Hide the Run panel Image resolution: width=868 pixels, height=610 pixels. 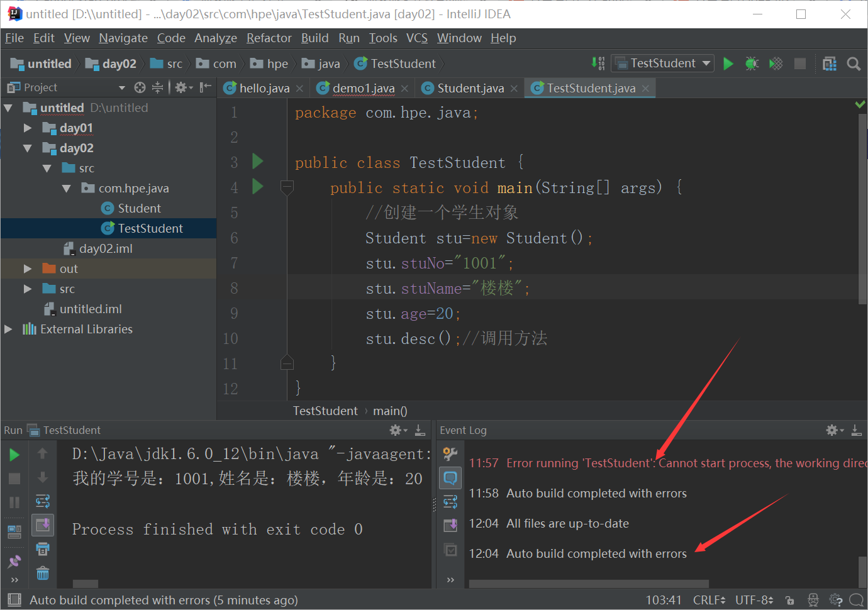coord(420,430)
